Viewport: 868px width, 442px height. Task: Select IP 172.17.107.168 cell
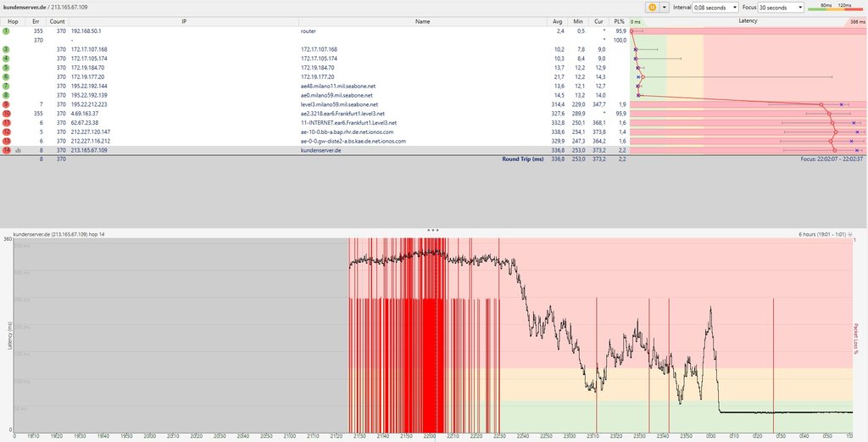[89, 50]
